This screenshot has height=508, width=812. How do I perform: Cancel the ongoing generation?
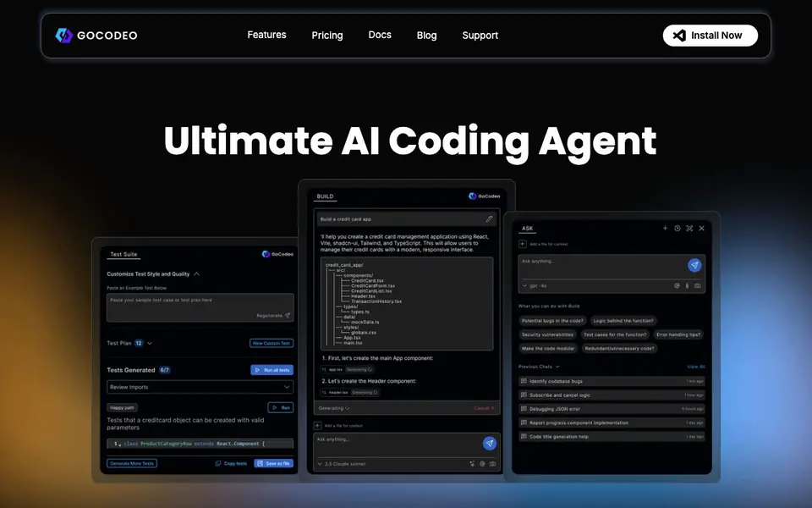pos(484,408)
